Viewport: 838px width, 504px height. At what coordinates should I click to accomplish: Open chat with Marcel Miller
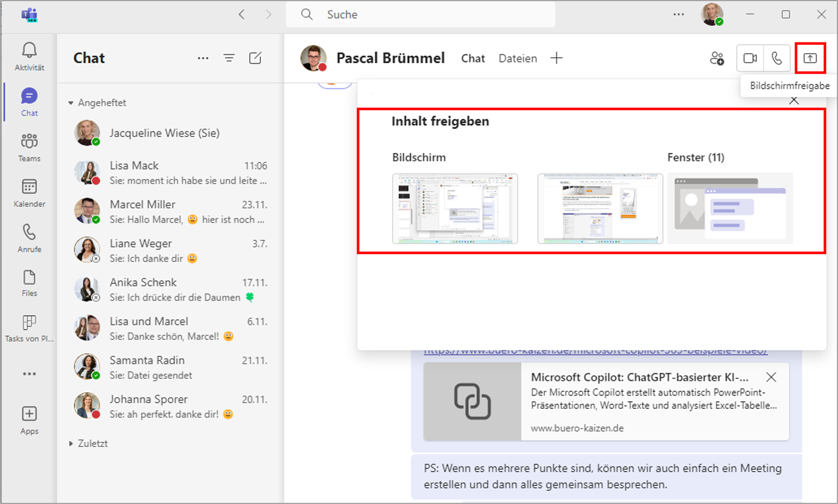[x=170, y=212]
